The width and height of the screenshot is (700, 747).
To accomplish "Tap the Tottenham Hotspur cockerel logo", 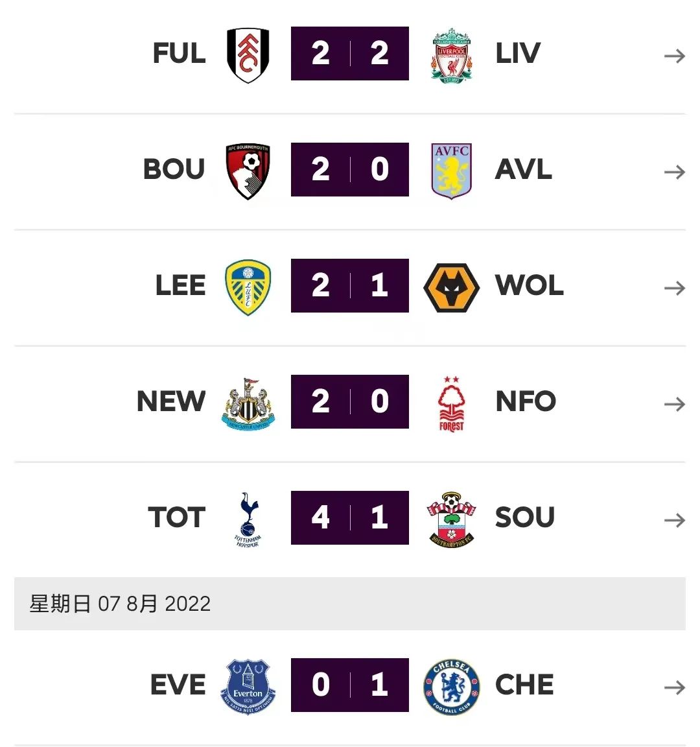I will 248,519.
